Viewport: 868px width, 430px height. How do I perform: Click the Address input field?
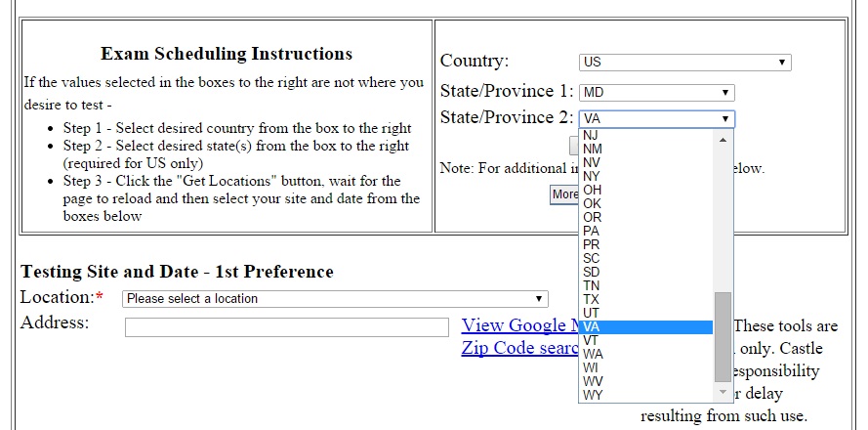[287, 328]
